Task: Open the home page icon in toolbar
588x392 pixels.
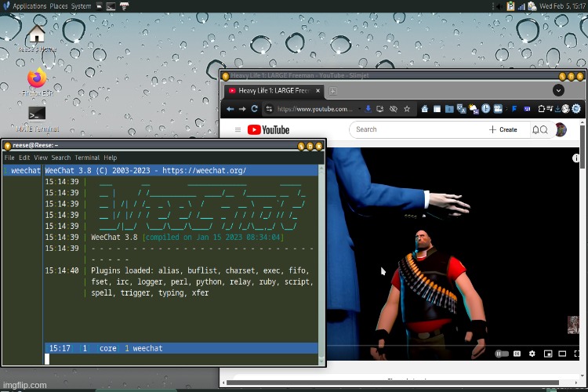Action: [424, 109]
